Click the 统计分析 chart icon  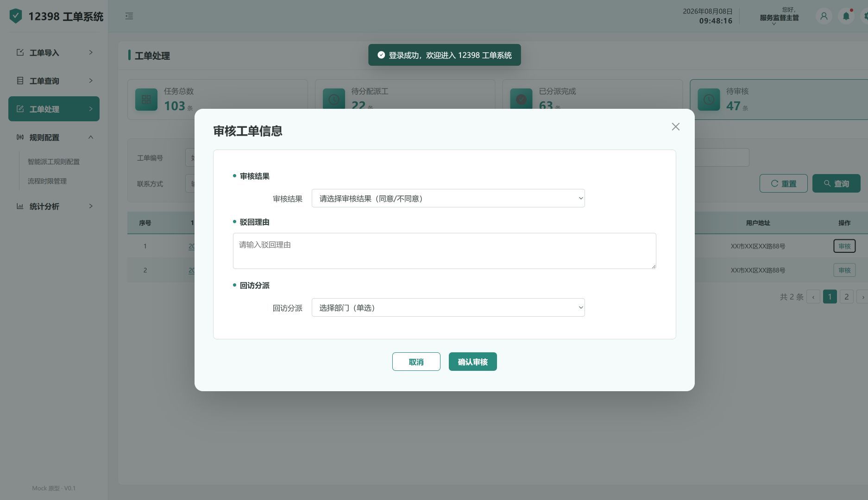(20, 206)
